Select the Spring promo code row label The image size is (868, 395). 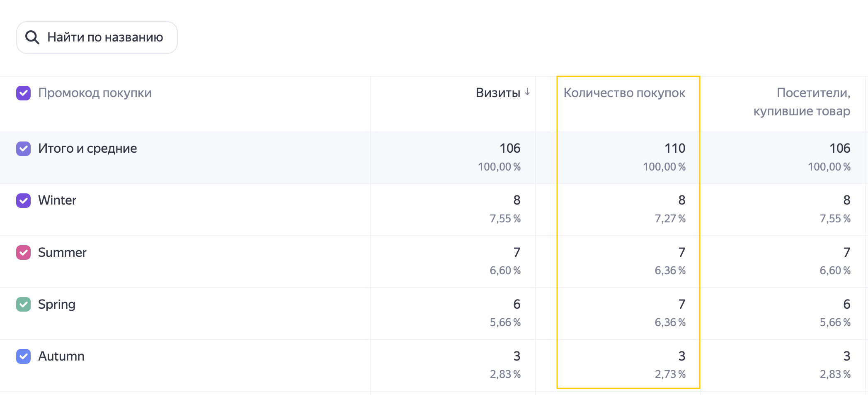(57, 305)
